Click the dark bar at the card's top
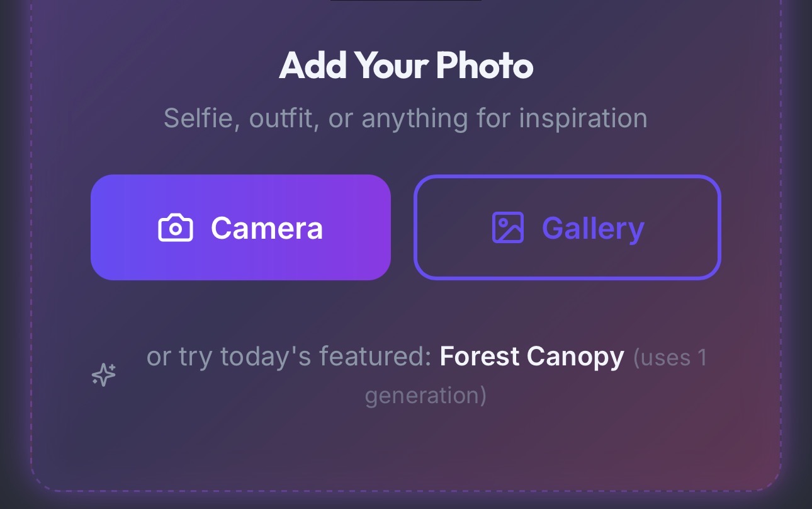This screenshot has width=812, height=509. coord(406,1)
